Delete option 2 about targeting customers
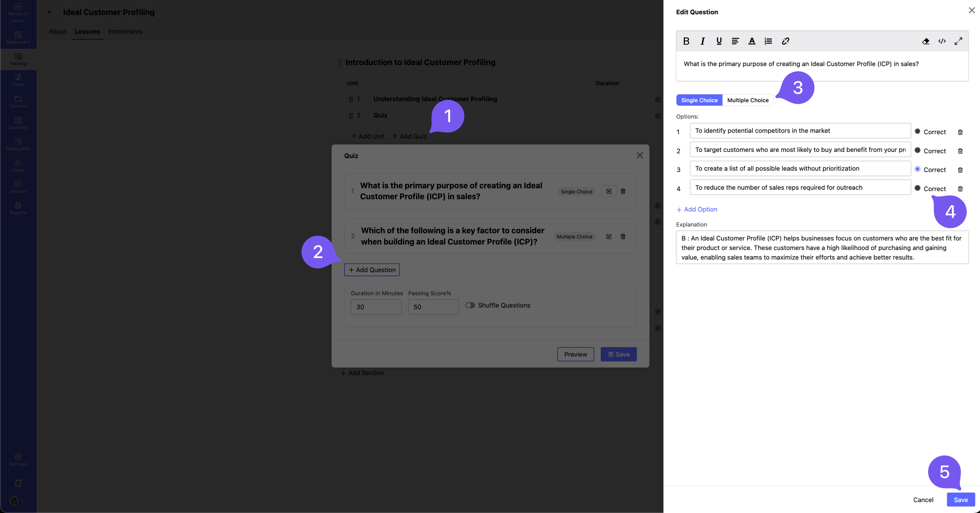The height and width of the screenshot is (513, 980). 960,151
